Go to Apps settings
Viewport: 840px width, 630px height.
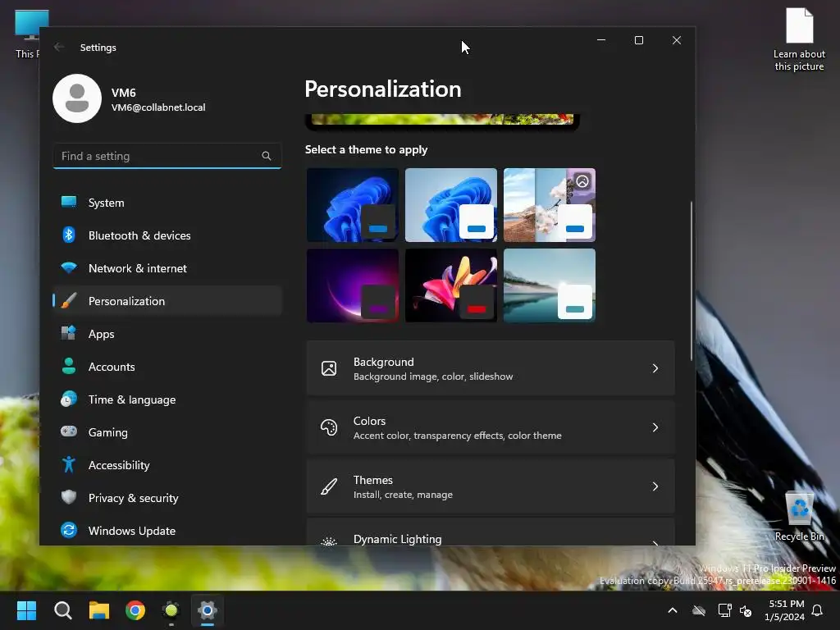167,334
